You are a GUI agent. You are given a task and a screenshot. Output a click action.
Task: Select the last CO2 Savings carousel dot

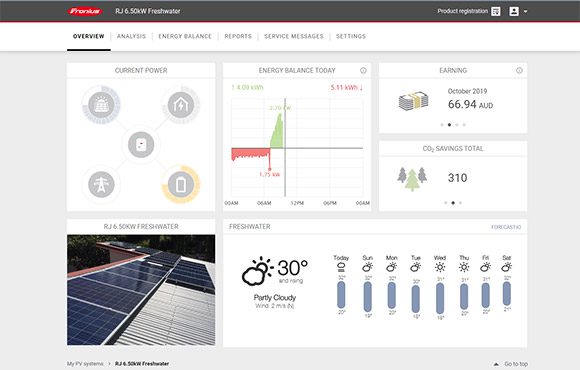[460, 203]
